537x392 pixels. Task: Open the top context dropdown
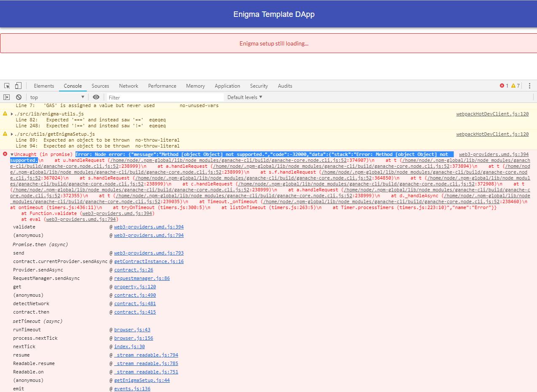[x=57, y=97]
